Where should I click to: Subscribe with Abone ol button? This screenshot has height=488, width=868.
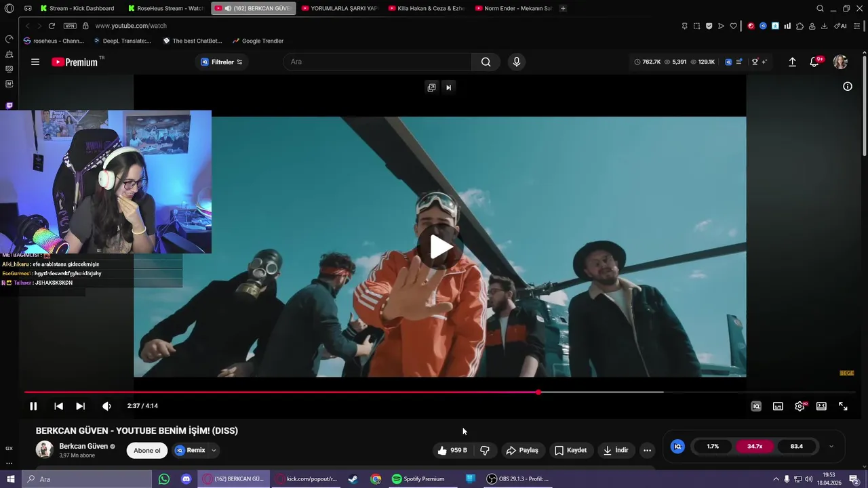(x=147, y=450)
